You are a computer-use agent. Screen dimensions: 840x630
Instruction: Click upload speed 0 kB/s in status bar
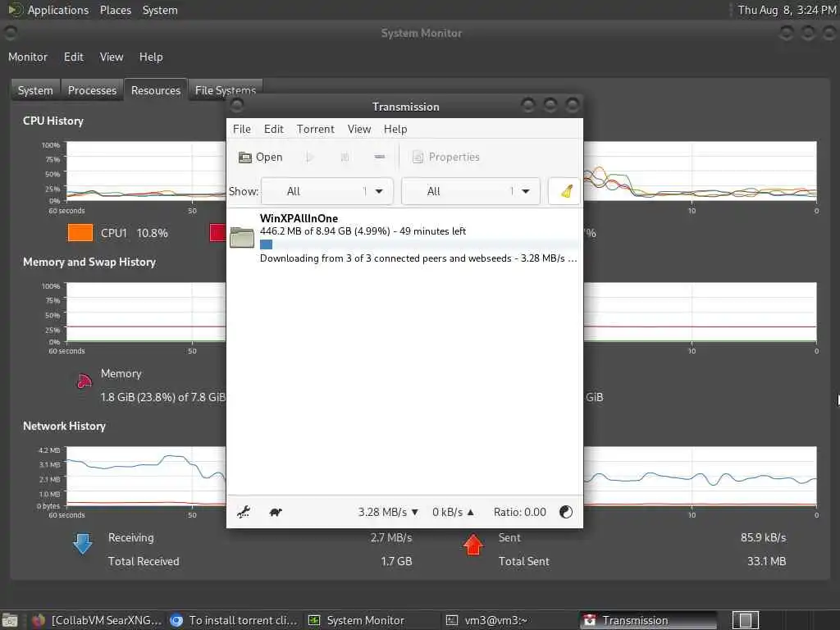(453, 512)
